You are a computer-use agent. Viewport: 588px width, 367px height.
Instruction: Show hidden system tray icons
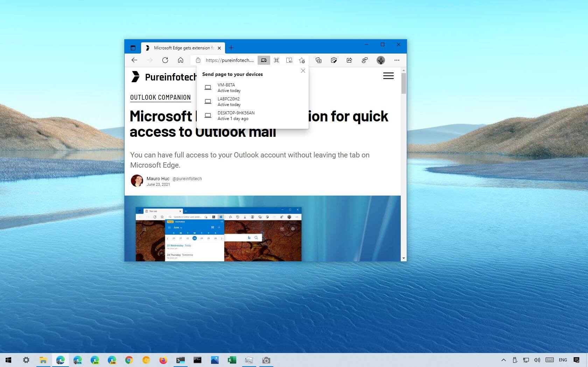tap(503, 360)
